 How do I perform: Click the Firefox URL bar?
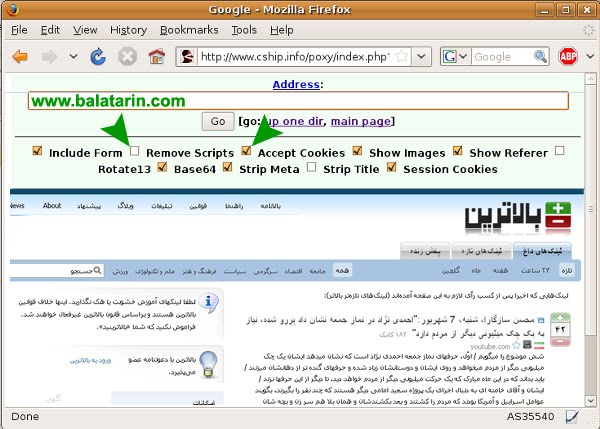point(293,57)
